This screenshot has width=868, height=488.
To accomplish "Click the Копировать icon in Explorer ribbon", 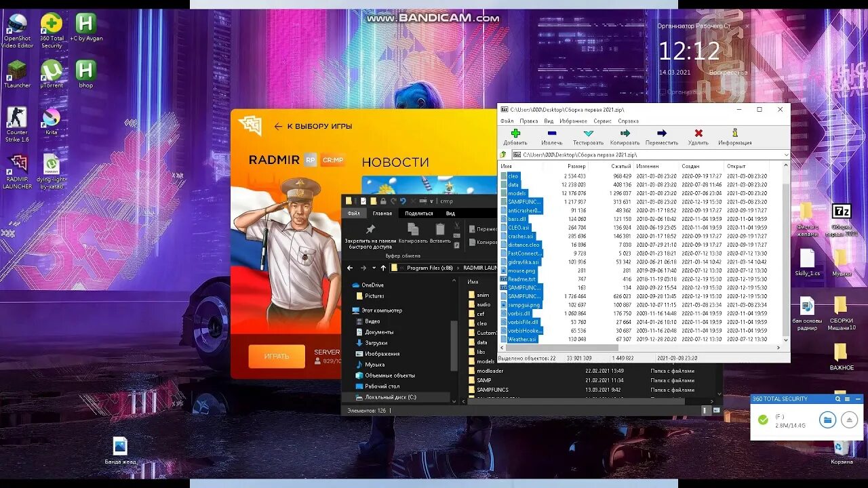I will point(413,230).
